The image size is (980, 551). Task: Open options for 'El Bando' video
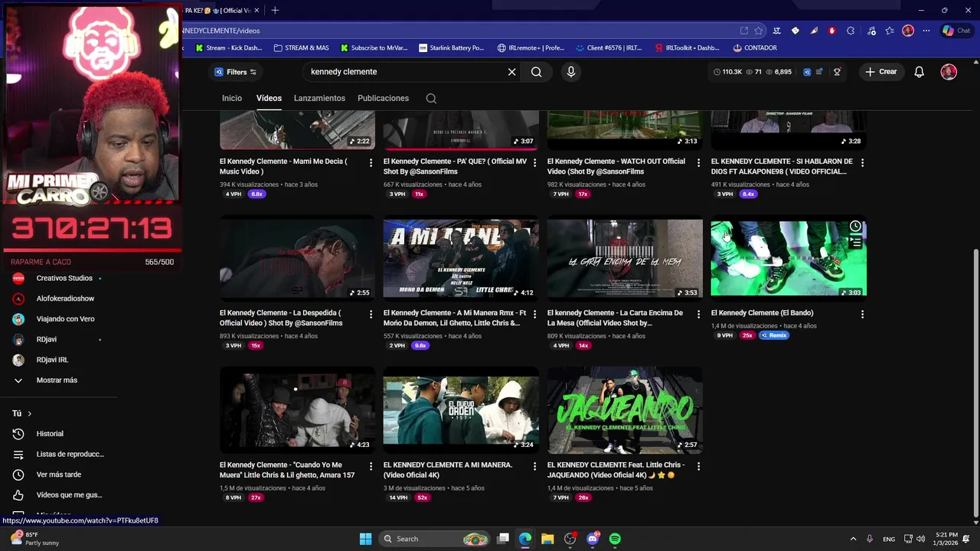(x=862, y=314)
